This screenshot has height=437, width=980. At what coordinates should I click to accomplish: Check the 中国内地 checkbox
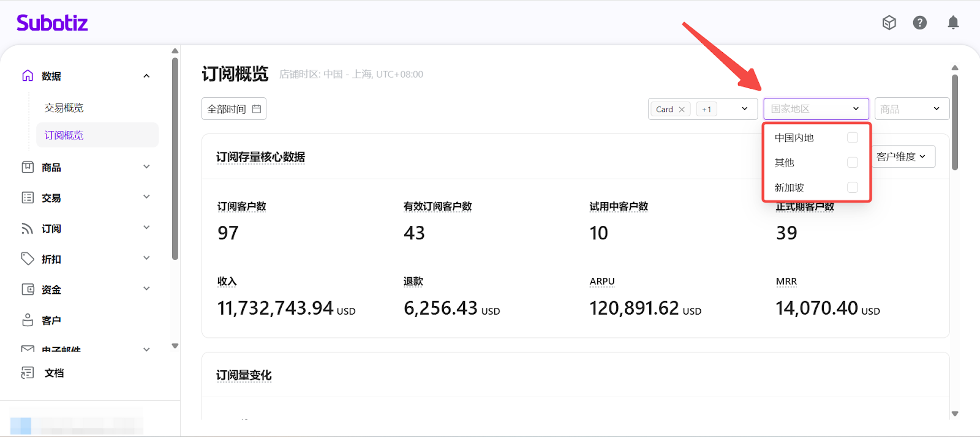(x=852, y=138)
